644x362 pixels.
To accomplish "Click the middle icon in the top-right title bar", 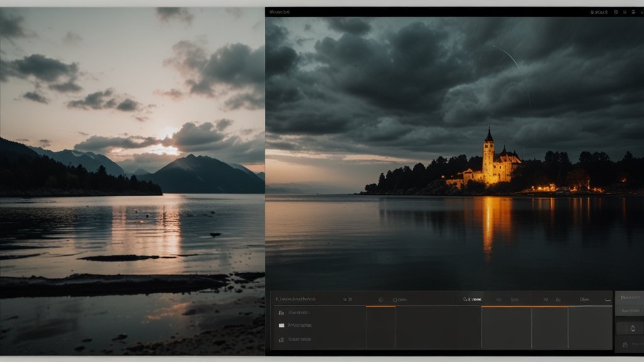I will (x=623, y=12).
